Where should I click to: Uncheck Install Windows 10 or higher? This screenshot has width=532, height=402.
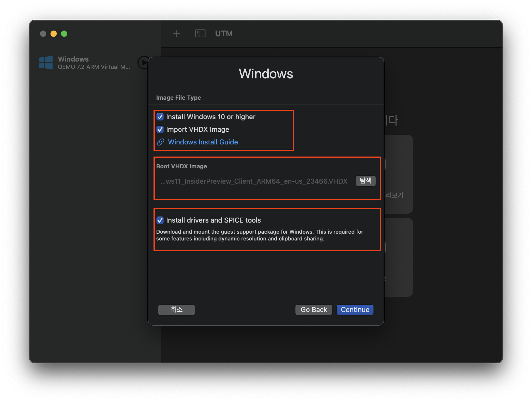(160, 117)
